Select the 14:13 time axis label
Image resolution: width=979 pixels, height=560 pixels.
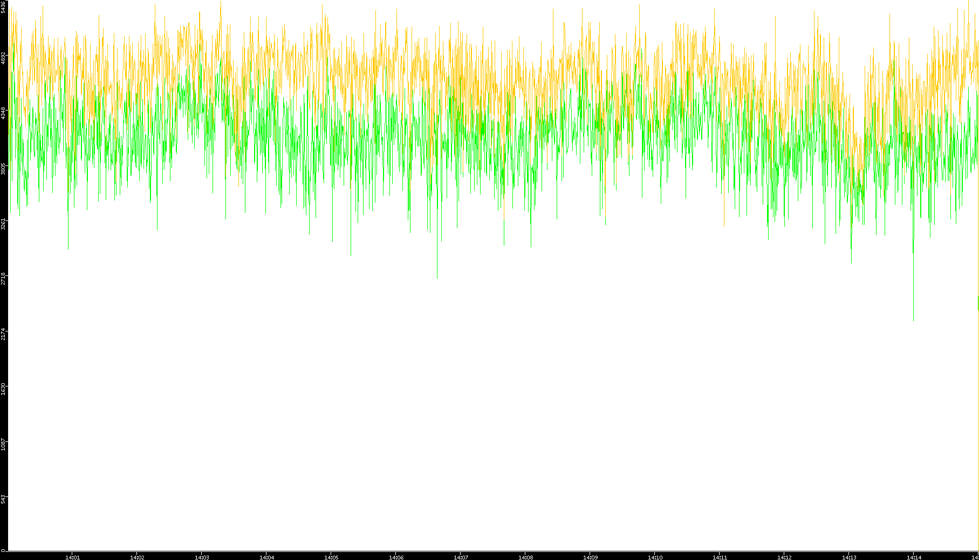pyautogui.click(x=849, y=557)
